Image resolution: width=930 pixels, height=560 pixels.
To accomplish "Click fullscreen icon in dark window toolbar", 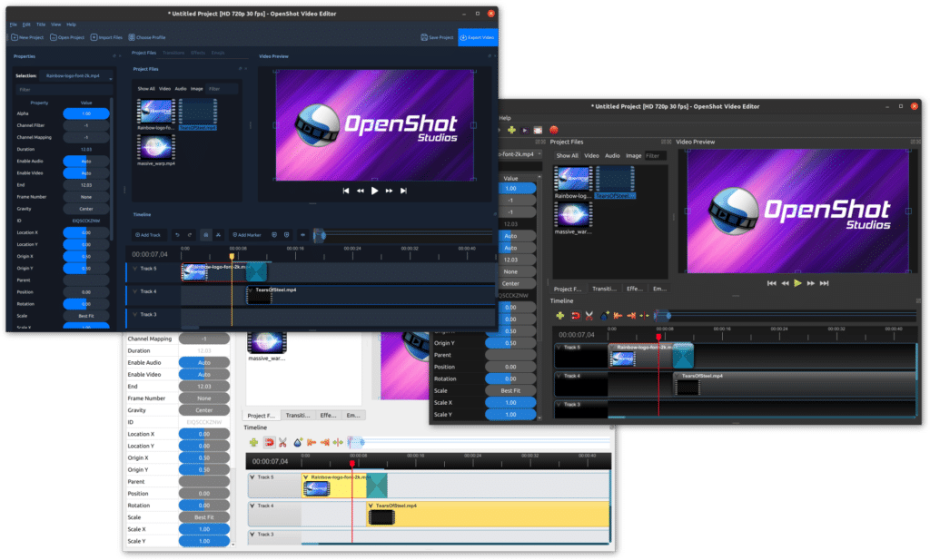I will (538, 130).
